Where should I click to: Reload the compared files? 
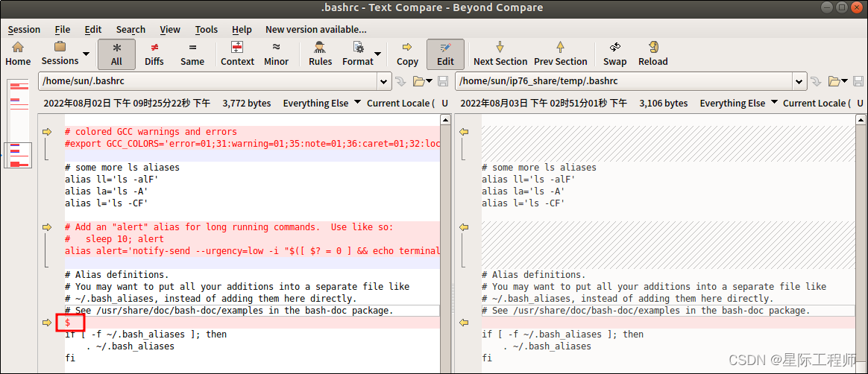(652, 54)
